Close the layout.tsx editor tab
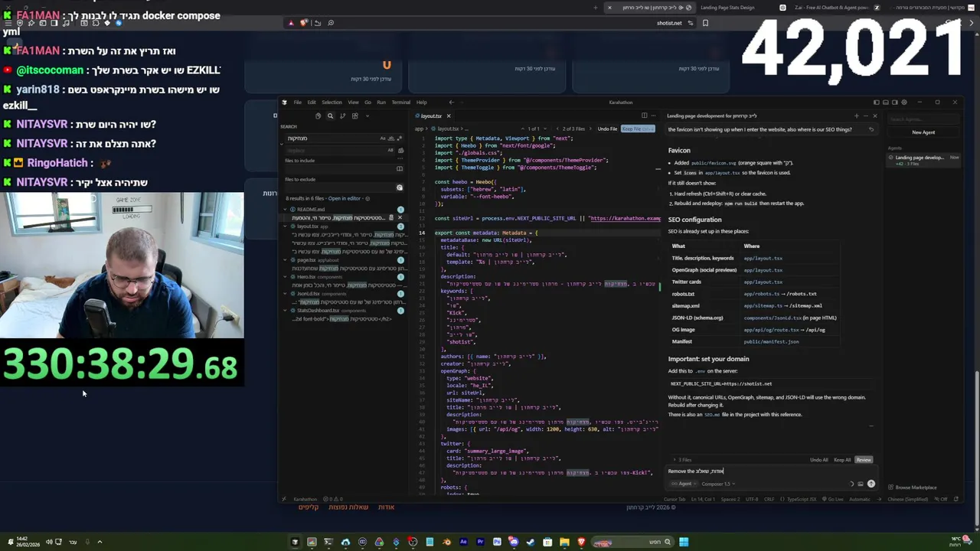This screenshot has height=551, width=980. pyautogui.click(x=449, y=116)
